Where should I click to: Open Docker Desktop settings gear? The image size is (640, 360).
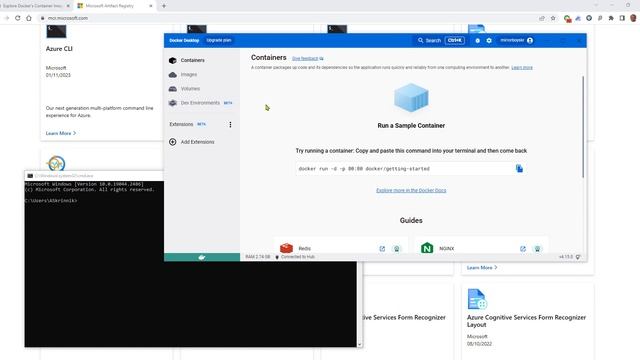489,40
